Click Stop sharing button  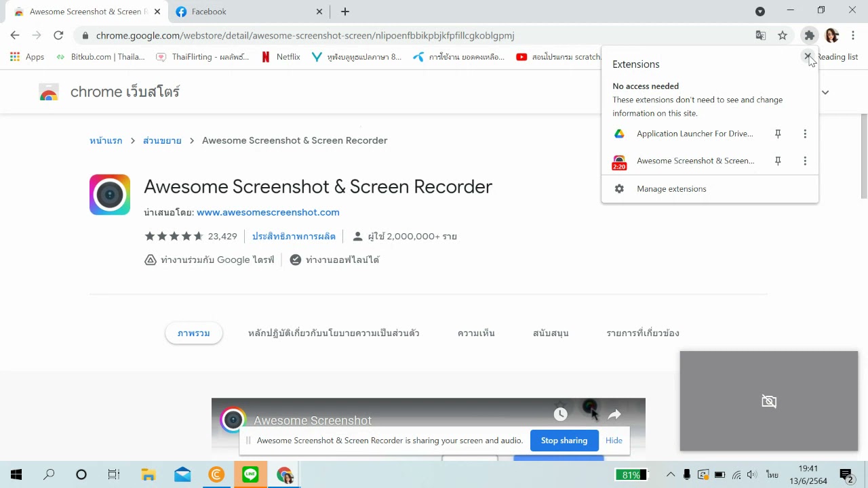564,441
